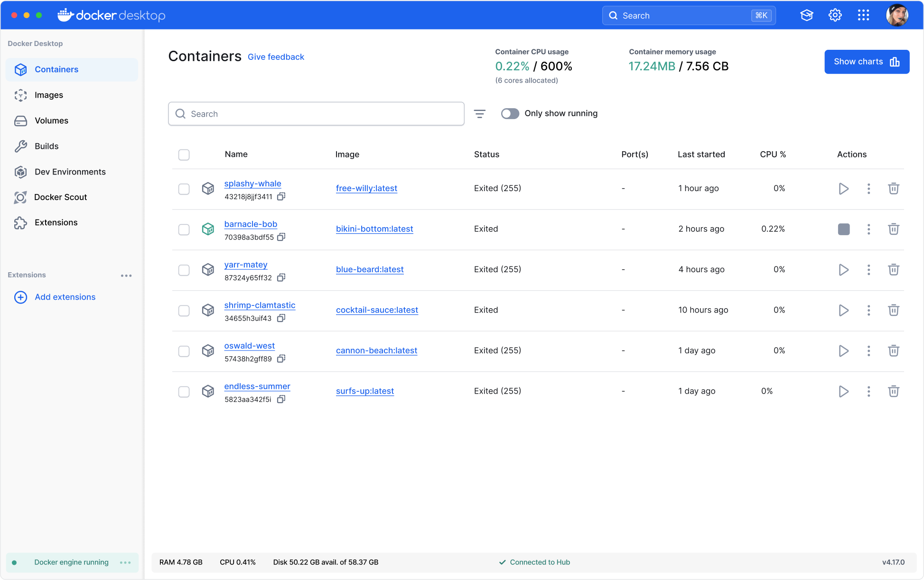Click the Give feedback link

[275, 56]
